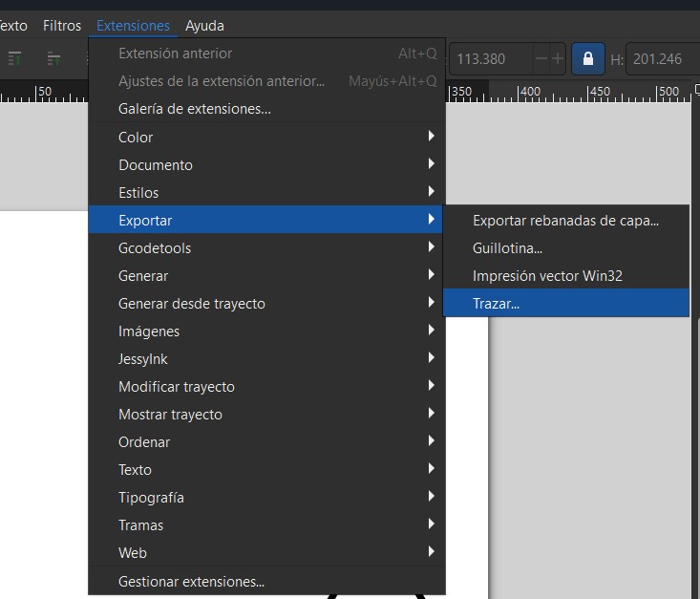Expand the Estilos submenu
Viewport: 700px width, 599px height.
pyautogui.click(x=266, y=192)
